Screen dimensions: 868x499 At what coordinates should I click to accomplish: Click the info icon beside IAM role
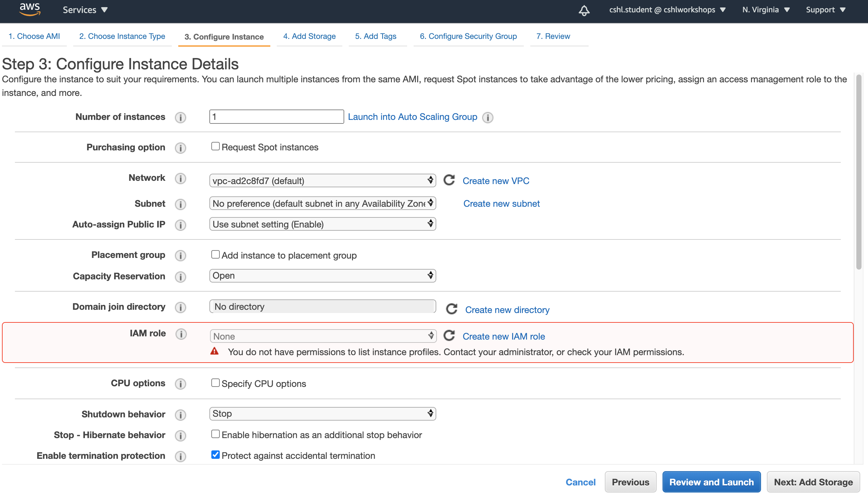pyautogui.click(x=182, y=334)
